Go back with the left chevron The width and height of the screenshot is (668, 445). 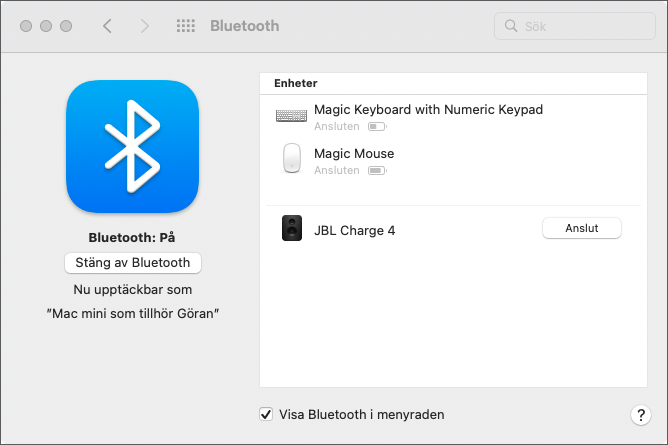click(107, 26)
